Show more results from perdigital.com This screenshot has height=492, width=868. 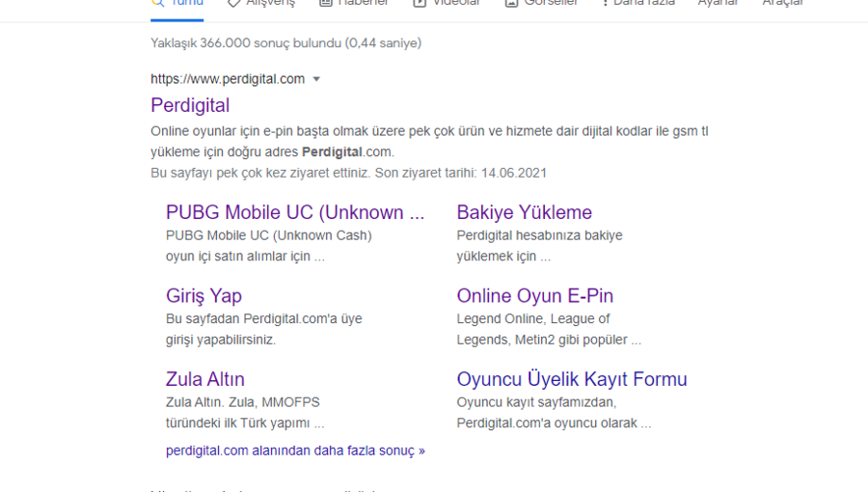click(x=295, y=451)
